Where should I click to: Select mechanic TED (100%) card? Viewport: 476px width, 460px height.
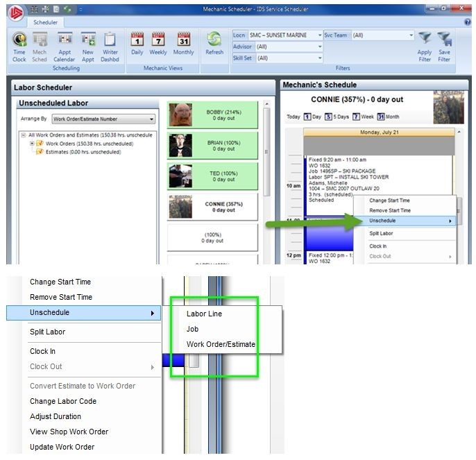pyautogui.click(x=212, y=176)
